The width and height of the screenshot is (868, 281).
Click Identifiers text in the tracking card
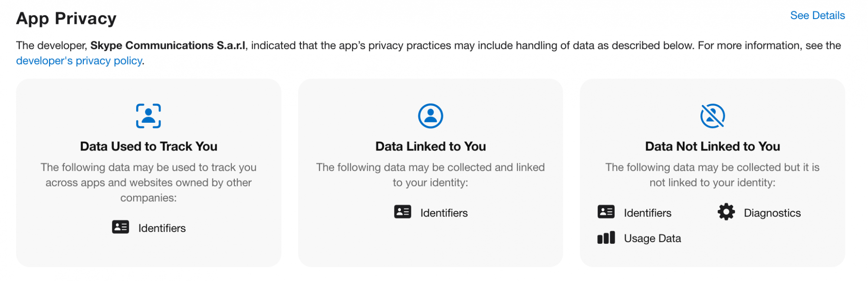[162, 228]
